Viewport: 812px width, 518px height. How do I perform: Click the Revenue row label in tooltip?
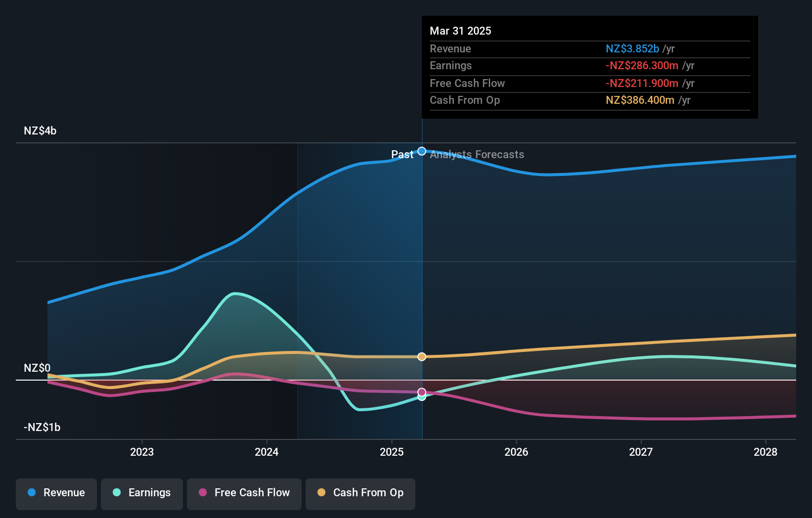coord(451,49)
